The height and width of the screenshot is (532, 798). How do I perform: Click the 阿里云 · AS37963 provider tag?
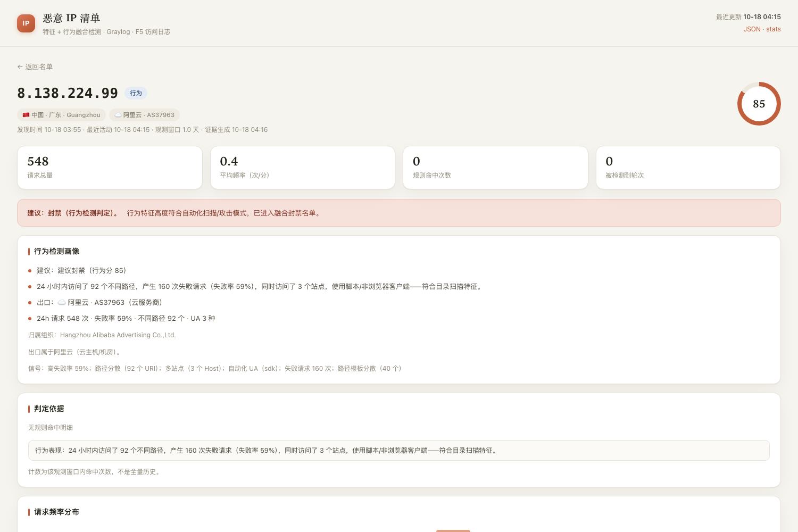(x=144, y=115)
